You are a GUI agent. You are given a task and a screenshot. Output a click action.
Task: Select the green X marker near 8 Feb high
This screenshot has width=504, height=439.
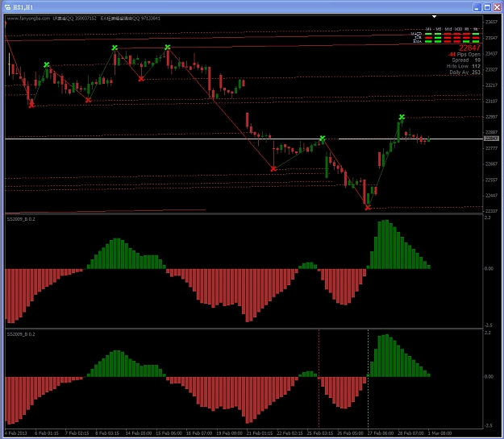pyautogui.click(x=115, y=48)
